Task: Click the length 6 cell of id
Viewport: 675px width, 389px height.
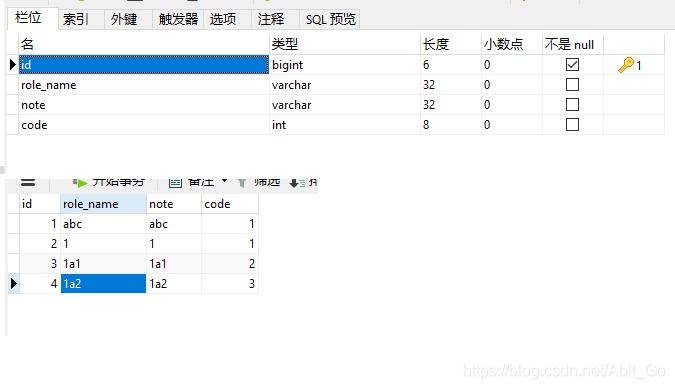Action: point(451,65)
